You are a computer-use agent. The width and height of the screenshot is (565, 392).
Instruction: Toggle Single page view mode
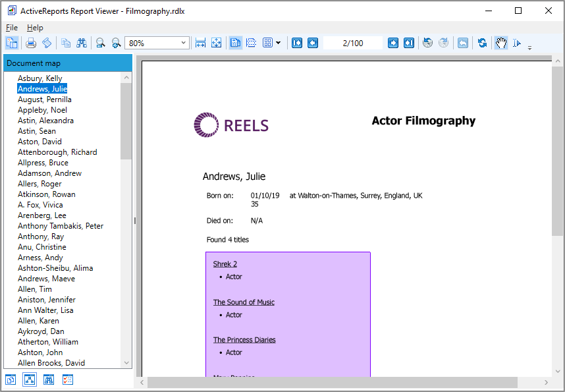point(235,43)
